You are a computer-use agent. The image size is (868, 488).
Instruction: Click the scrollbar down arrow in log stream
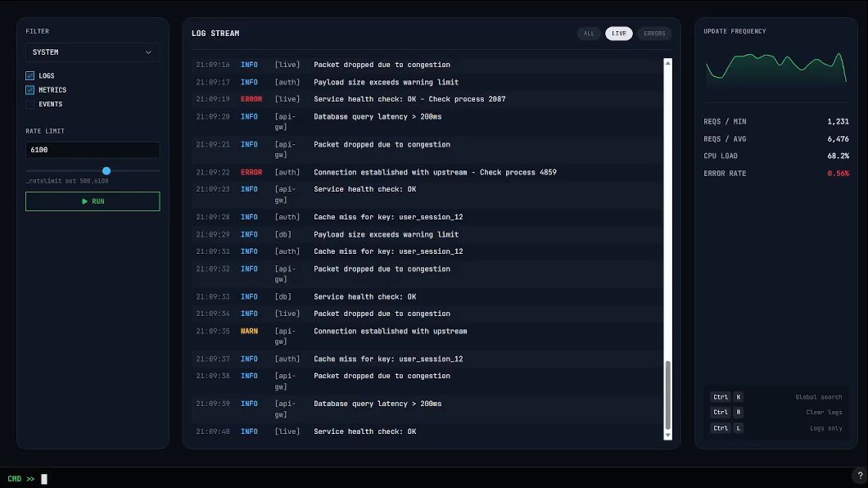pyautogui.click(x=667, y=436)
